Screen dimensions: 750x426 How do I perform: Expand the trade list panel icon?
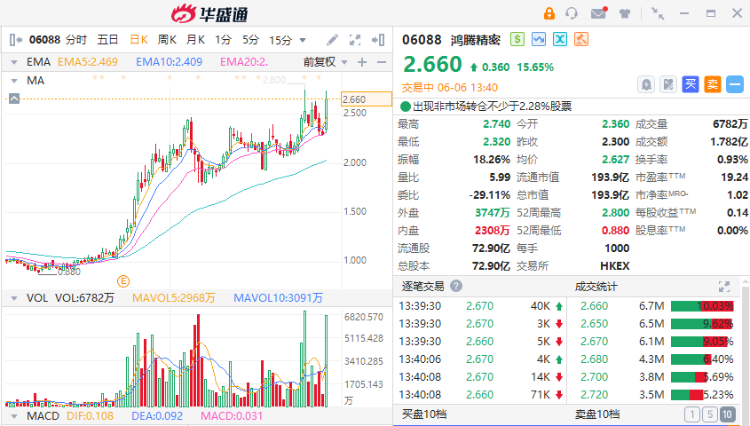[724, 286]
